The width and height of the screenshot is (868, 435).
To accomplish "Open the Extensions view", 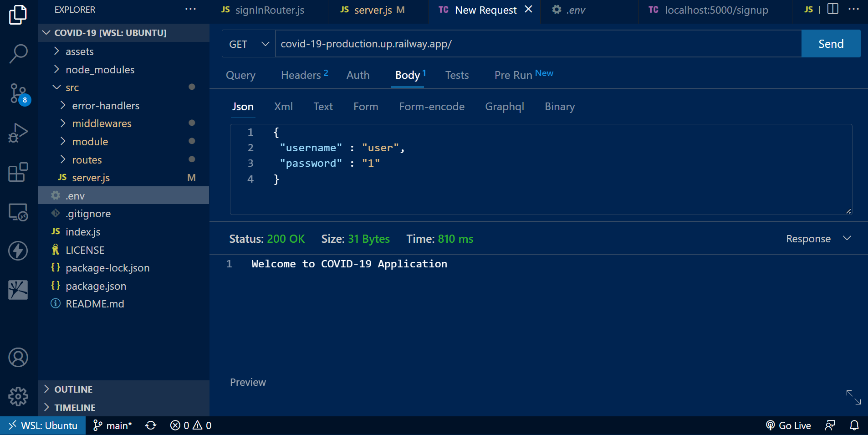I will (x=18, y=172).
